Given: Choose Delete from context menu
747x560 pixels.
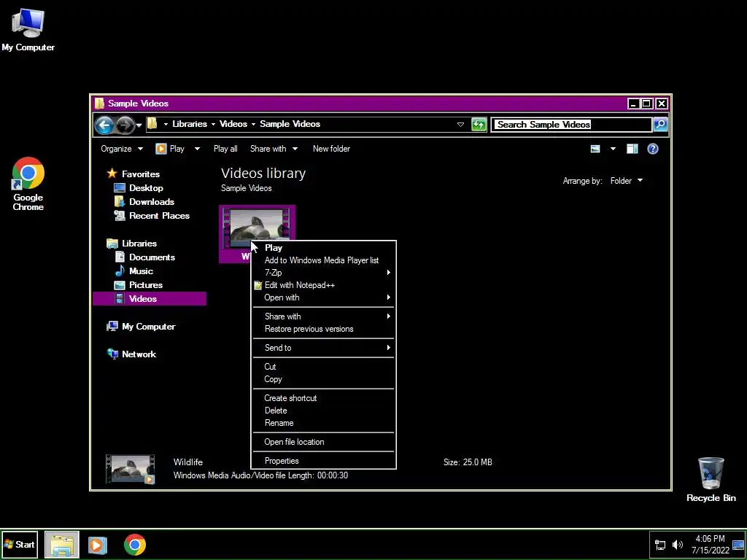Looking at the screenshot, I should pos(323,411).
